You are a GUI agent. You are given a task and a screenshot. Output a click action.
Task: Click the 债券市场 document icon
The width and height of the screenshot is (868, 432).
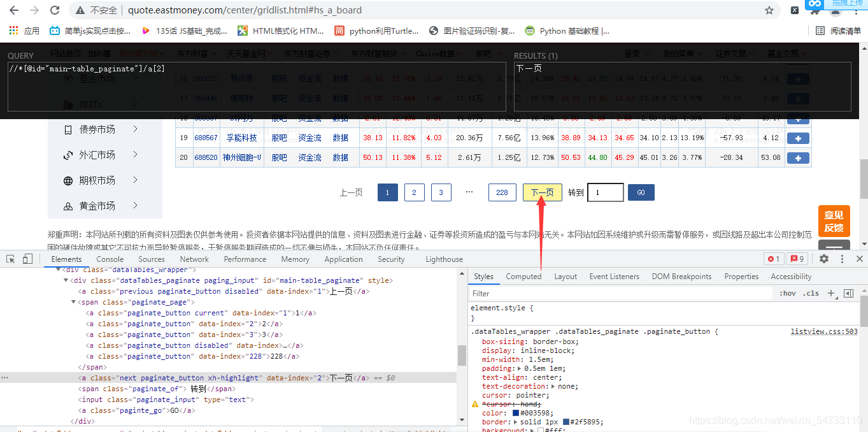click(x=68, y=129)
